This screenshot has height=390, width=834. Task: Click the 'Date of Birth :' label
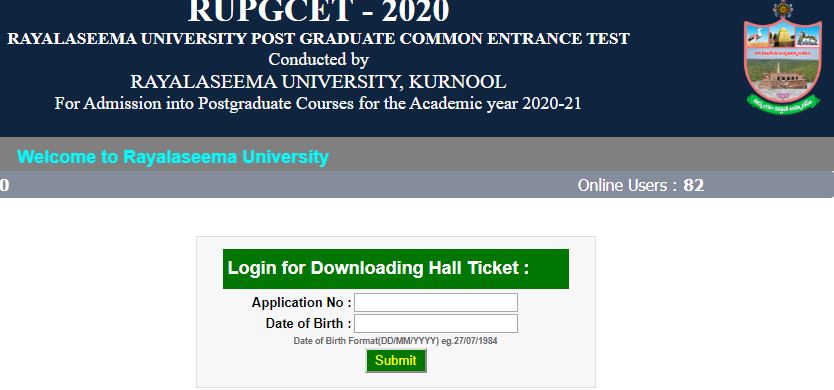[308, 323]
